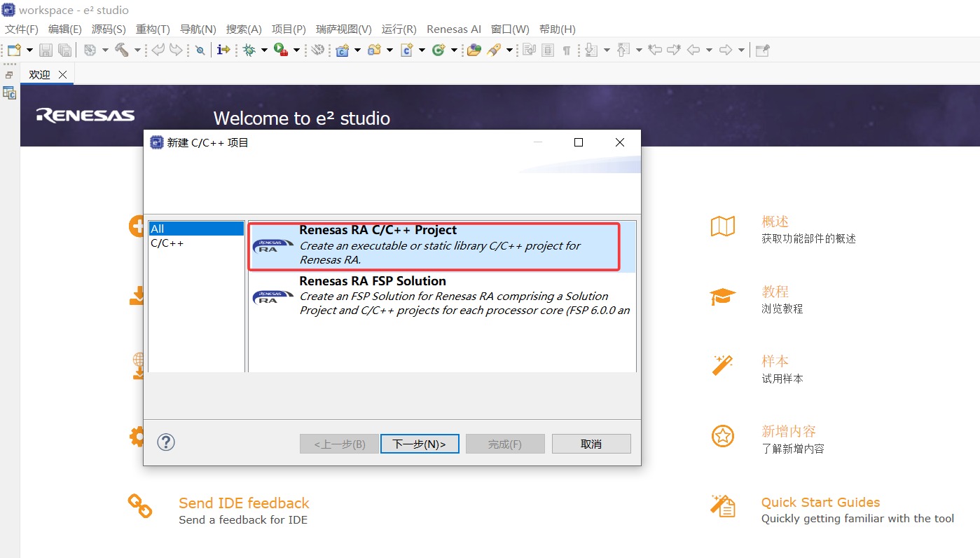Click the Pin Editor icon

762,50
